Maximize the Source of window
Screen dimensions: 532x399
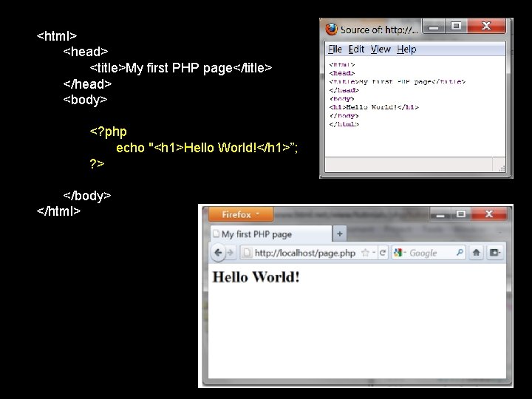[456, 26]
